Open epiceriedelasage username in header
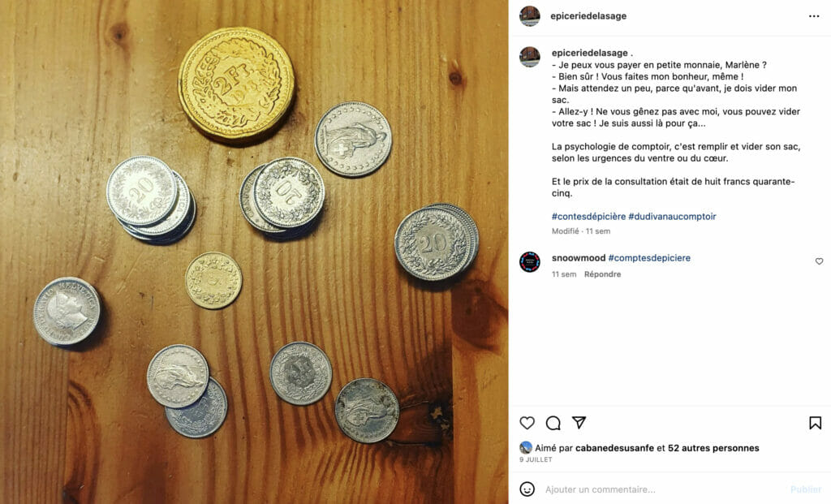Screen dimensions: 831x504 pyautogui.click(x=588, y=16)
